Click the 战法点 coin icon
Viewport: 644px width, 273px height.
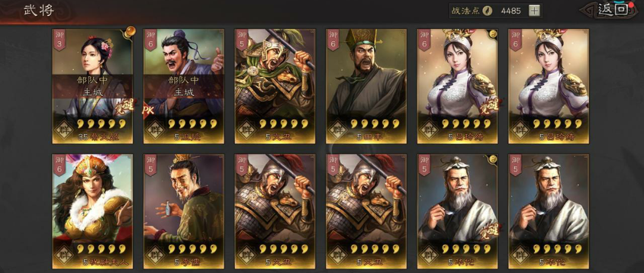click(489, 11)
